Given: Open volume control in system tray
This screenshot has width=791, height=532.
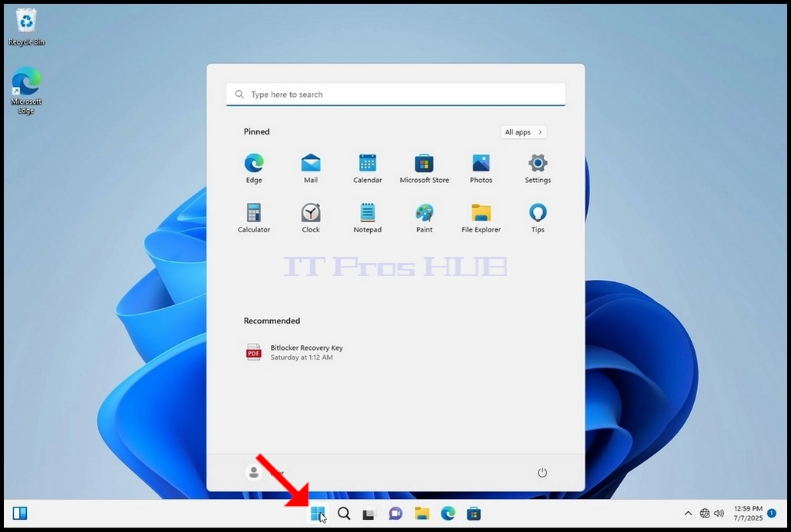Looking at the screenshot, I should click(719, 514).
